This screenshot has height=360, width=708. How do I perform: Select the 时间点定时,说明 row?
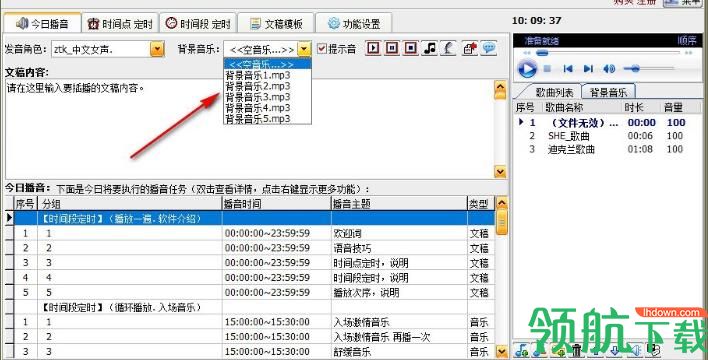(x=255, y=263)
